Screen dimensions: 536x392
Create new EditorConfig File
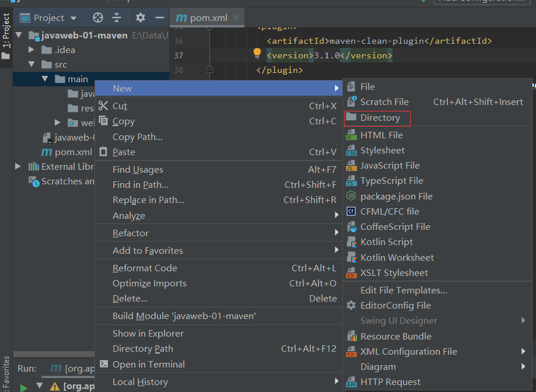[x=437, y=305]
